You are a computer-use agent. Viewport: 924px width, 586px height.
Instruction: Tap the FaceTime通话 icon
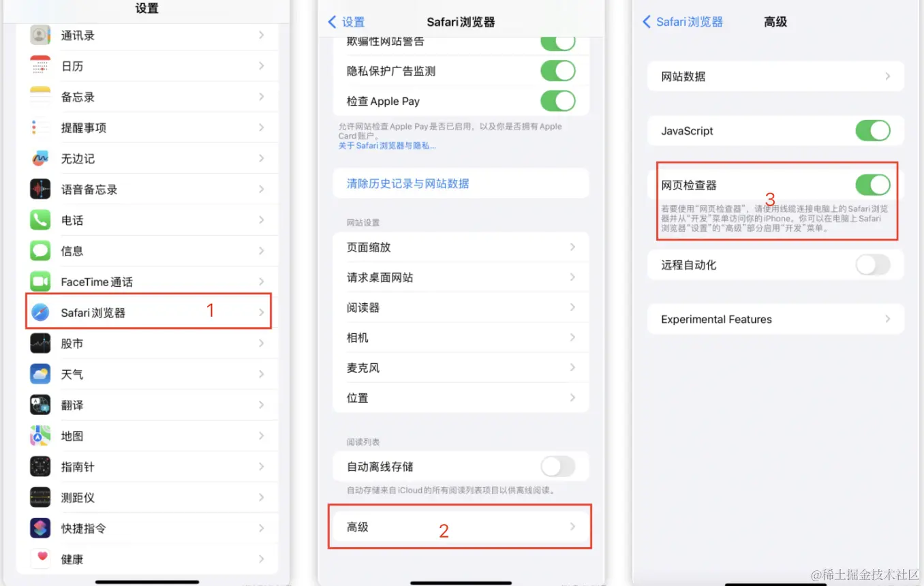pos(40,281)
